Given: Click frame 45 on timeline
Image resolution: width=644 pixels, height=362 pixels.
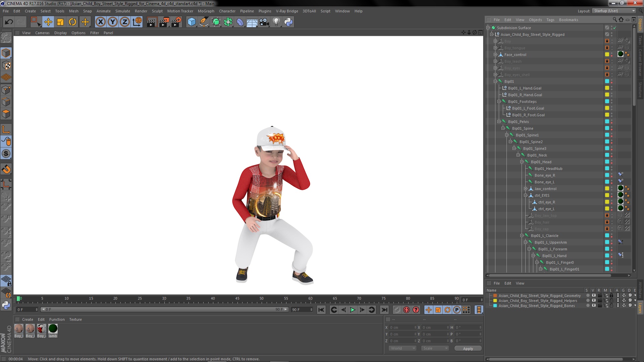Looking at the screenshot, I should click(237, 299).
